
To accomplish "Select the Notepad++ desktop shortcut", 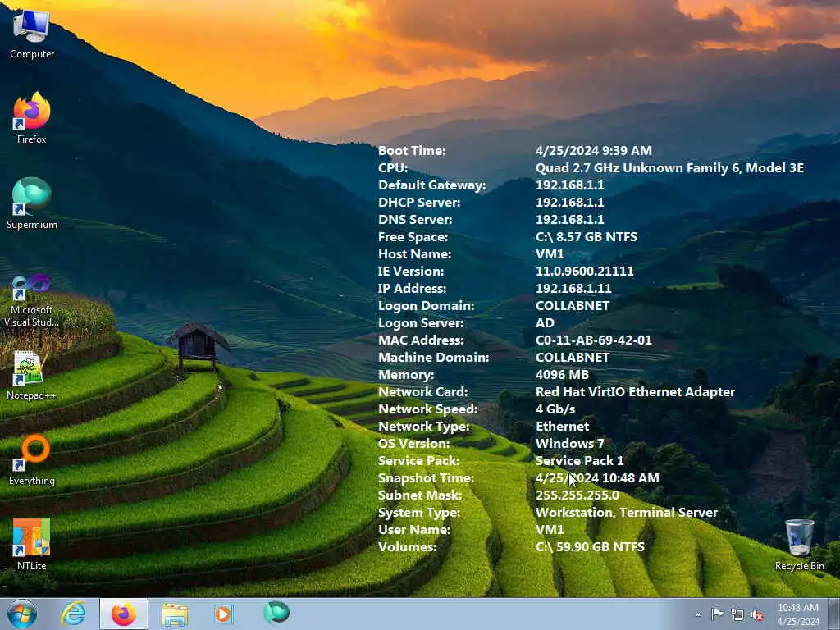I will point(32,375).
